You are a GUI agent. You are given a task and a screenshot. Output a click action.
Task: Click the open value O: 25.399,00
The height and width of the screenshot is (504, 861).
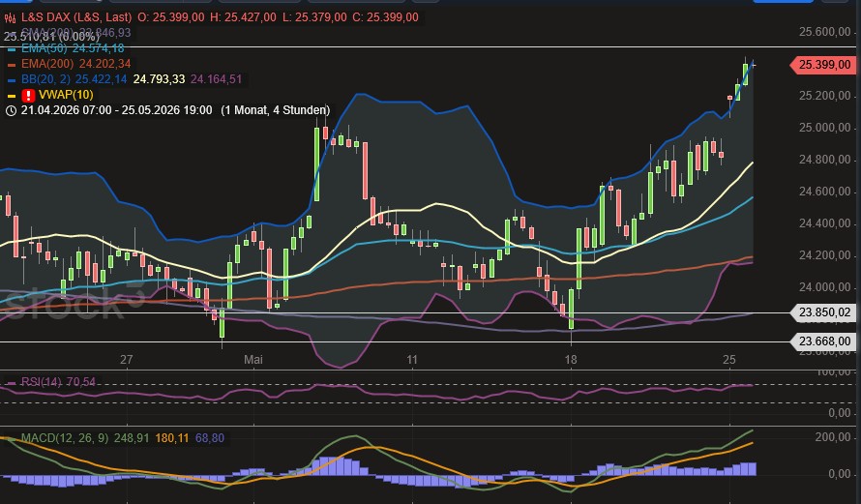point(171,17)
